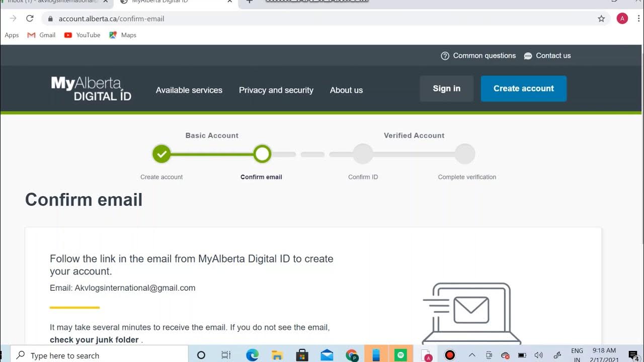Open Cortana circle on taskbar
This screenshot has height=362, width=644.
click(201, 355)
